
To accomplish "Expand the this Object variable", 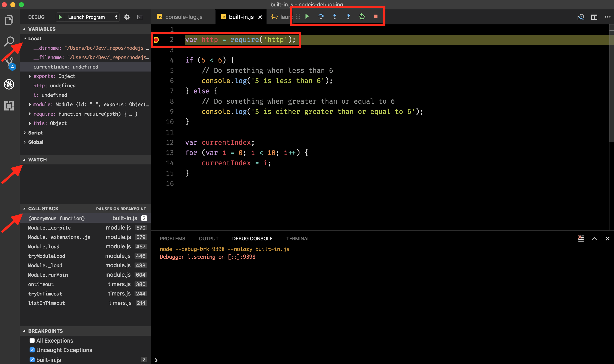I will point(30,123).
